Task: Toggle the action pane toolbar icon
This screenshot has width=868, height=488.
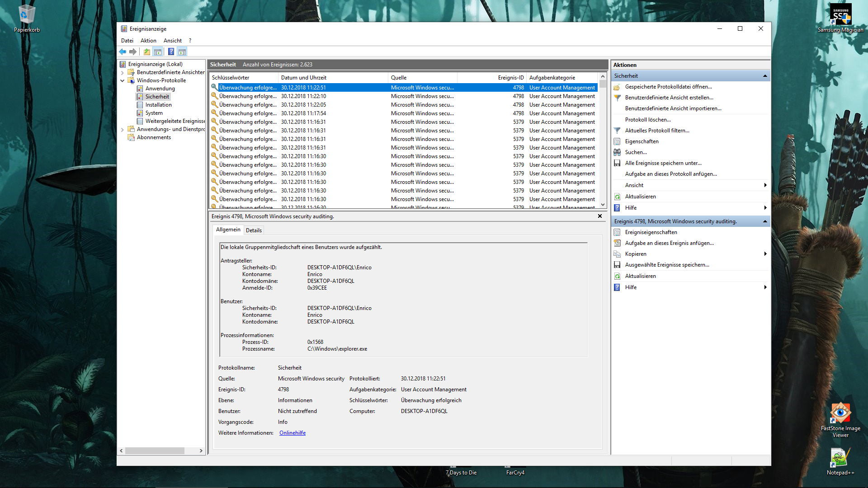Action: click(182, 52)
